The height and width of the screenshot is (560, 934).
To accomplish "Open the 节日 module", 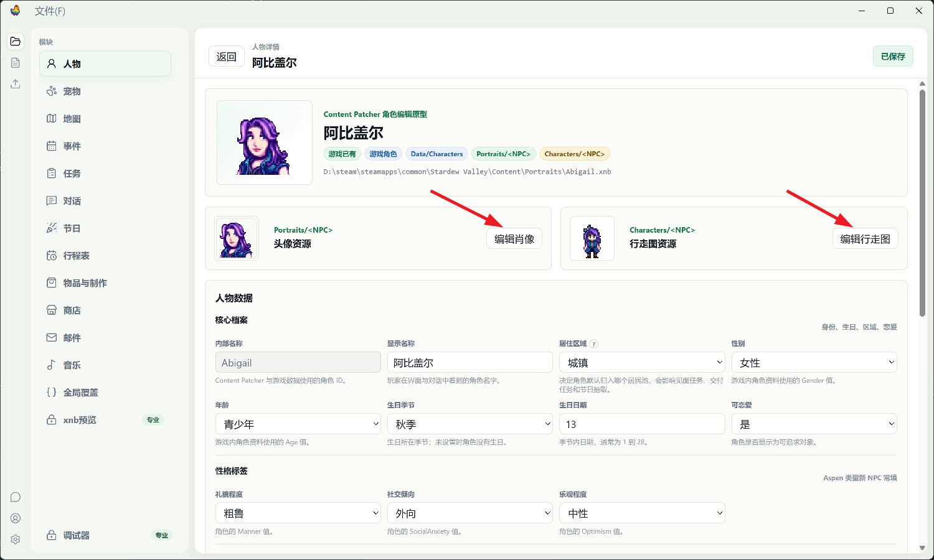I will [x=105, y=228].
